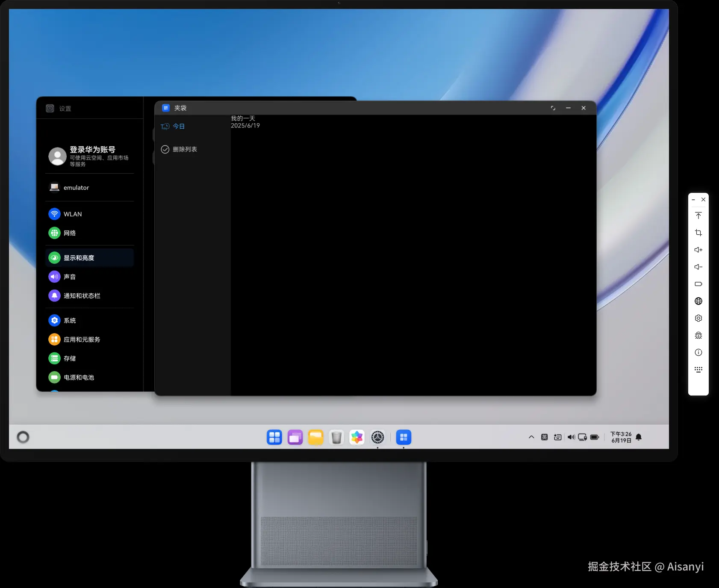Open the Gallery app from the dock

tap(357, 437)
